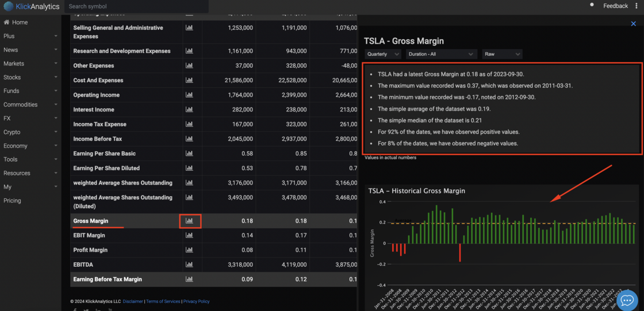Expand the News sidebar menu
The height and width of the screenshot is (311, 644).
coord(30,49)
